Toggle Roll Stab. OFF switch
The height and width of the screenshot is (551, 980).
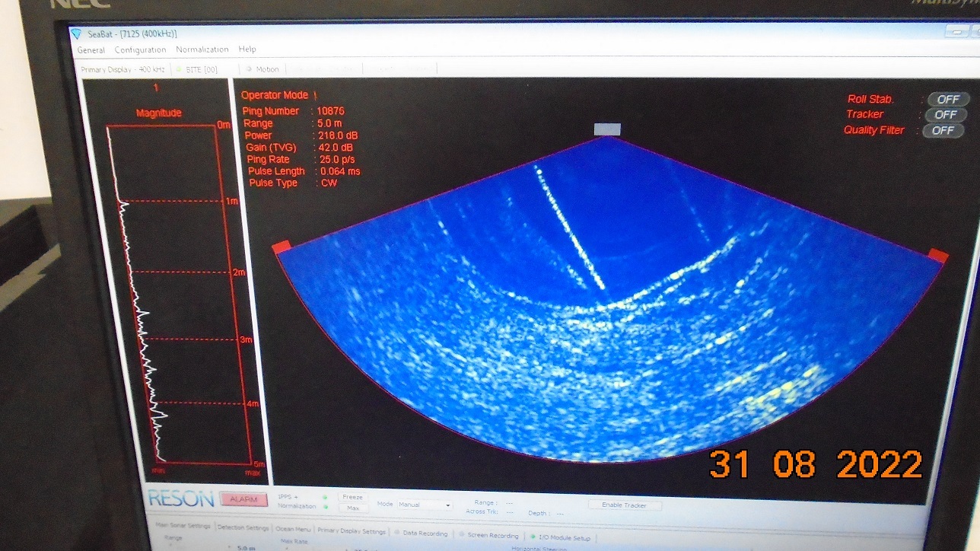pos(947,99)
